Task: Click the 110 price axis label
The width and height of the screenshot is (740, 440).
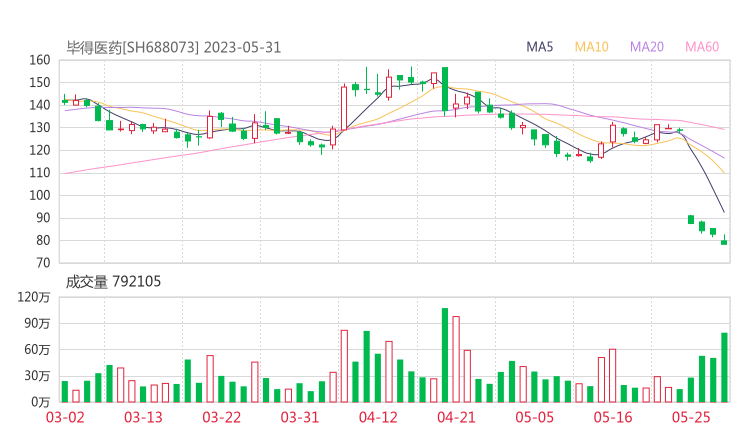Action: coord(40,173)
